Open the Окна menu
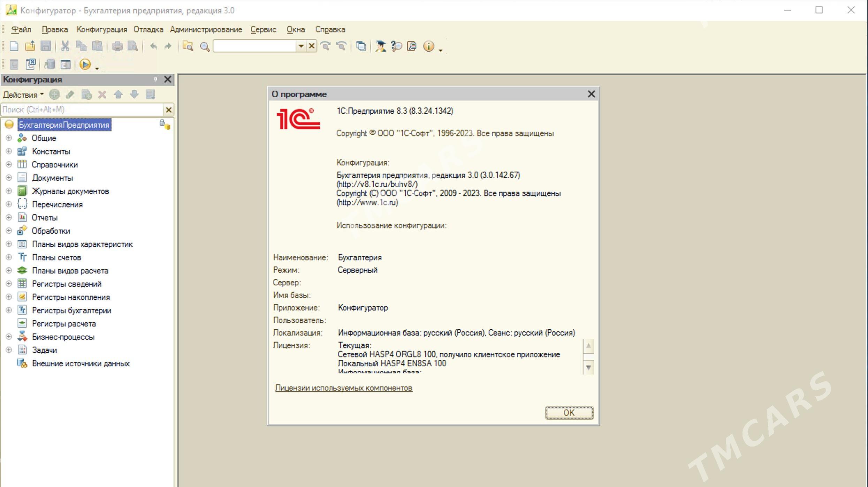Screen dimensions: 868x487 click(x=296, y=30)
